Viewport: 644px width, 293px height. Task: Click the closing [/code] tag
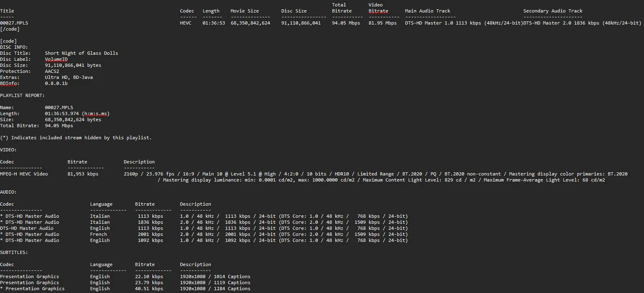tap(10, 29)
